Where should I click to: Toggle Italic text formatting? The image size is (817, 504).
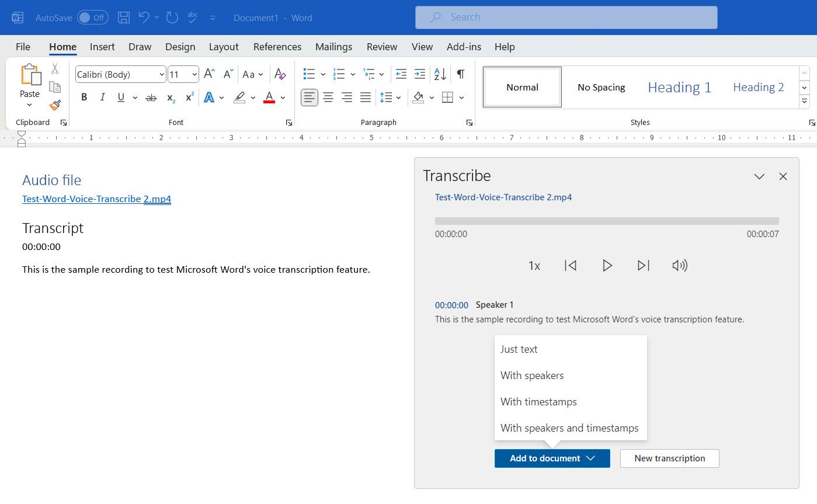coord(102,98)
